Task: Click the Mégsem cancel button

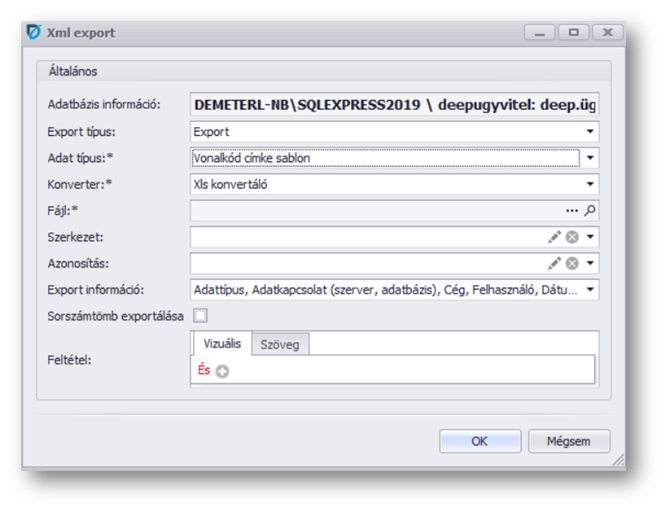Action: click(569, 441)
